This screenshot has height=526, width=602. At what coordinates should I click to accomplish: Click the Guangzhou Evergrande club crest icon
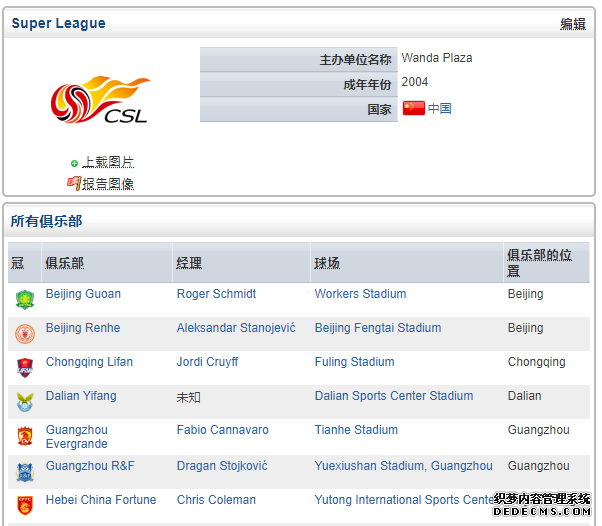click(x=25, y=436)
